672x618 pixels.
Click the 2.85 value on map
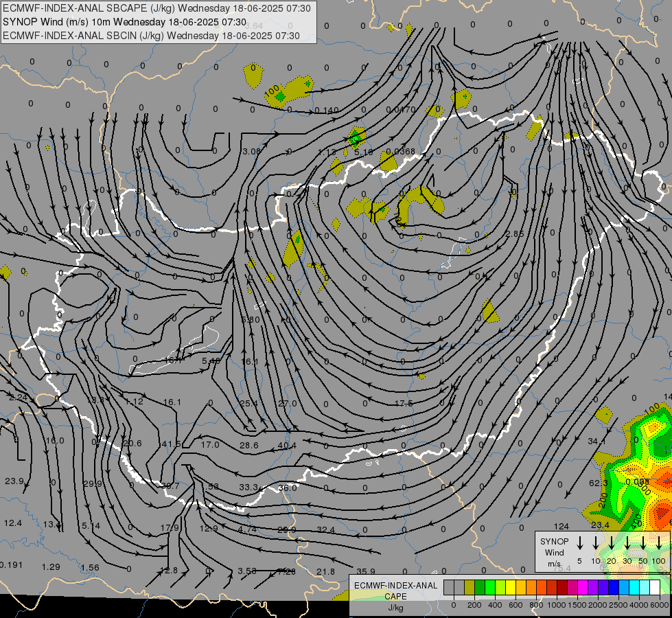515,233
